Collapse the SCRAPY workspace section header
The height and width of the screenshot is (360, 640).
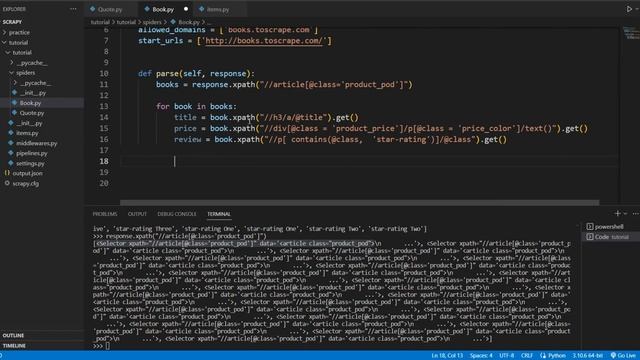12,22
